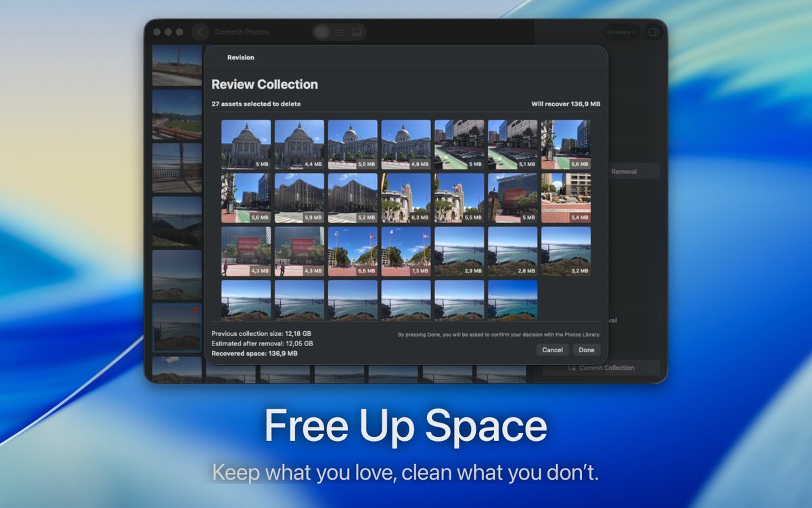Open the All Assets filter dropdown

pyautogui.click(x=621, y=32)
